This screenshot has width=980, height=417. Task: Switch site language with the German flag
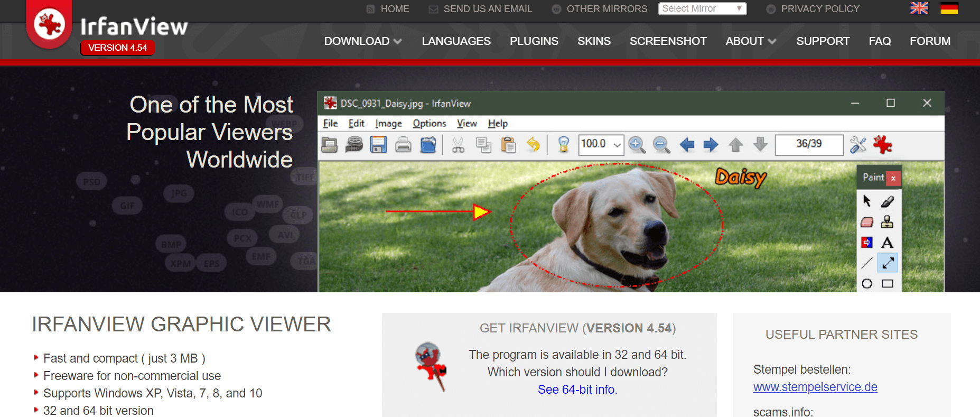coord(949,8)
